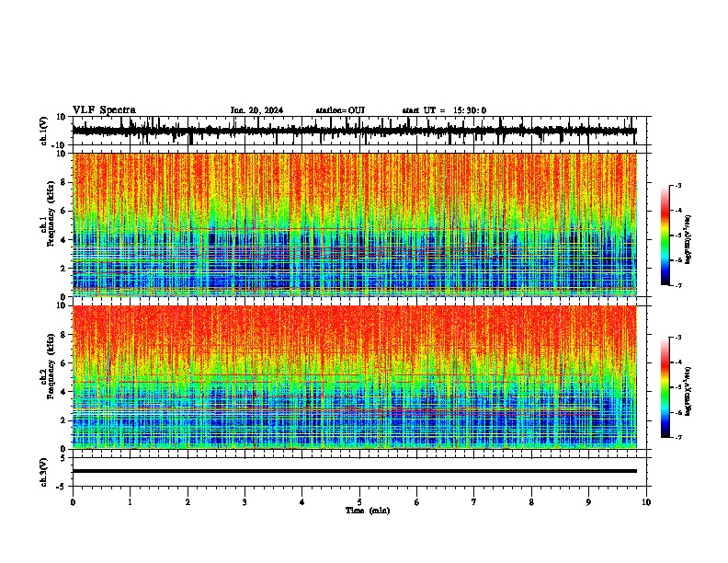Click the "start UT = 15:30:0" text
The image size is (728, 563).
pyautogui.click(x=444, y=110)
